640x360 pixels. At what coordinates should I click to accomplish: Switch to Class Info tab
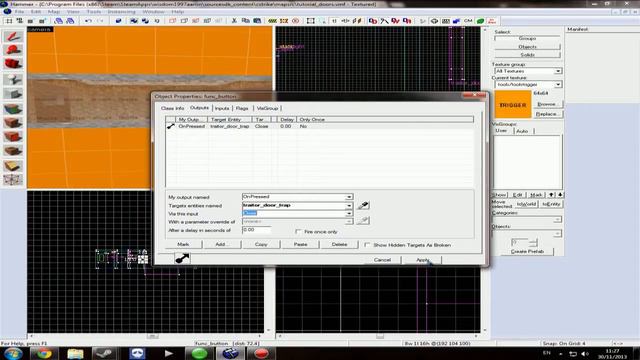click(172, 108)
